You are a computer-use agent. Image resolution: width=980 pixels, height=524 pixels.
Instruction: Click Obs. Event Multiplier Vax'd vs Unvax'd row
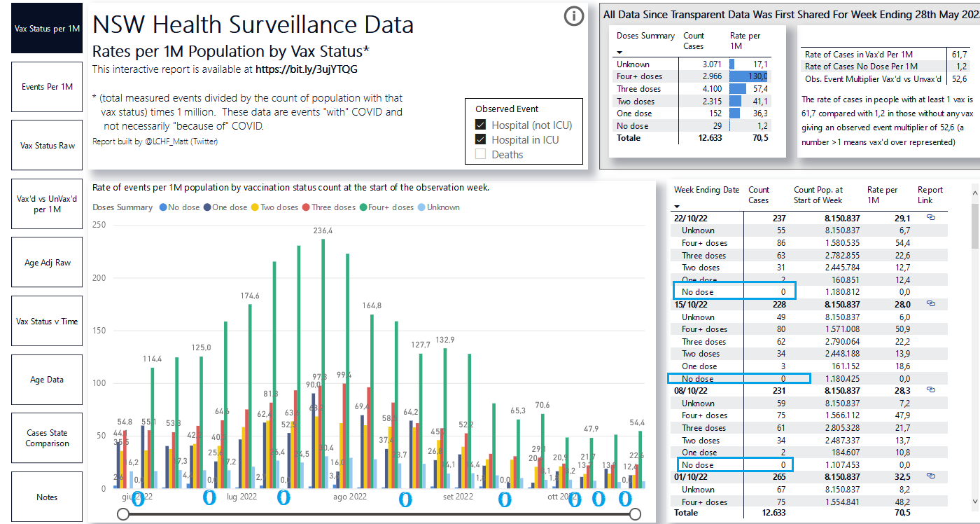(885, 78)
